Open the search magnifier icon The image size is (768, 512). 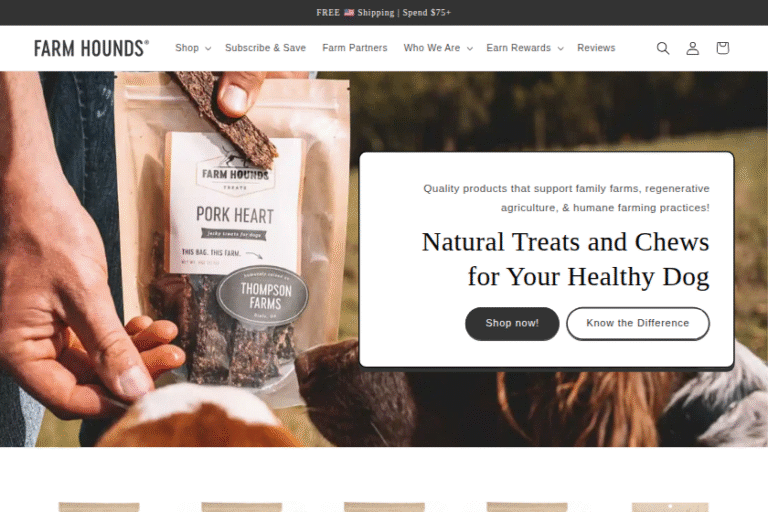663,48
